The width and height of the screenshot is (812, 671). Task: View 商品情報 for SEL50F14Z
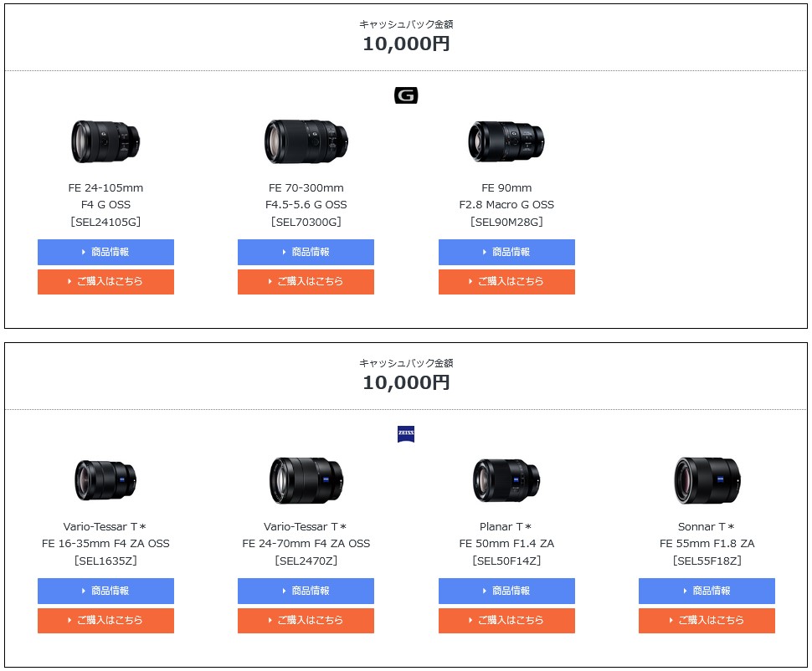click(506, 591)
